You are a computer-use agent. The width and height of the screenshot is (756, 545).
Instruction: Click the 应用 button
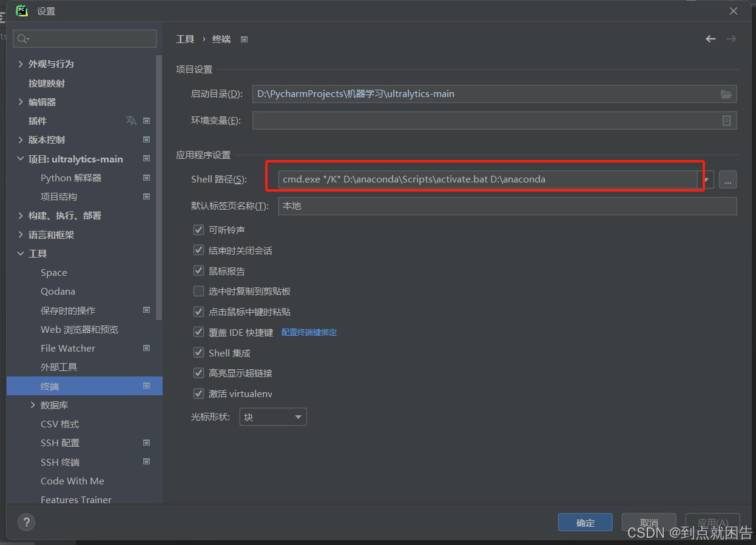712,523
